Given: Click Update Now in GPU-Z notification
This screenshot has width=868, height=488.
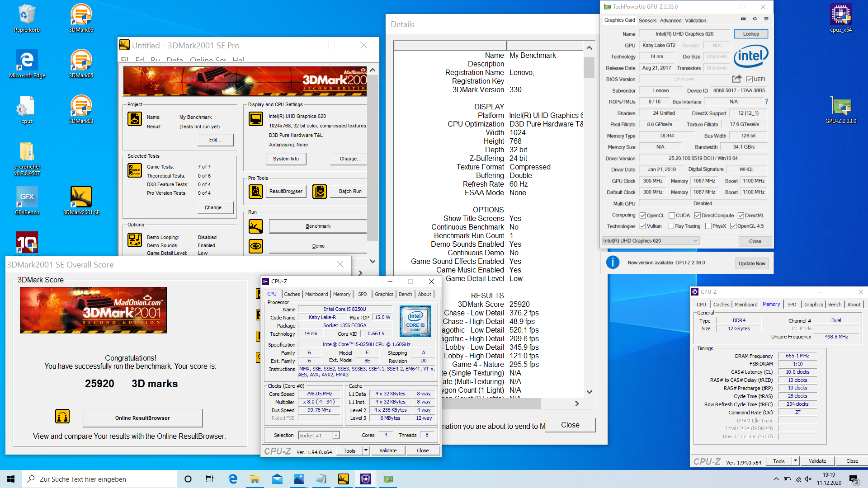Looking at the screenshot, I should click(752, 263).
